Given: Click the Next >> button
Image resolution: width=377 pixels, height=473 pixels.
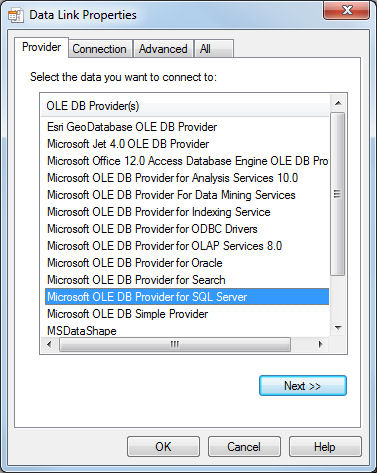Looking at the screenshot, I should pyautogui.click(x=303, y=386).
